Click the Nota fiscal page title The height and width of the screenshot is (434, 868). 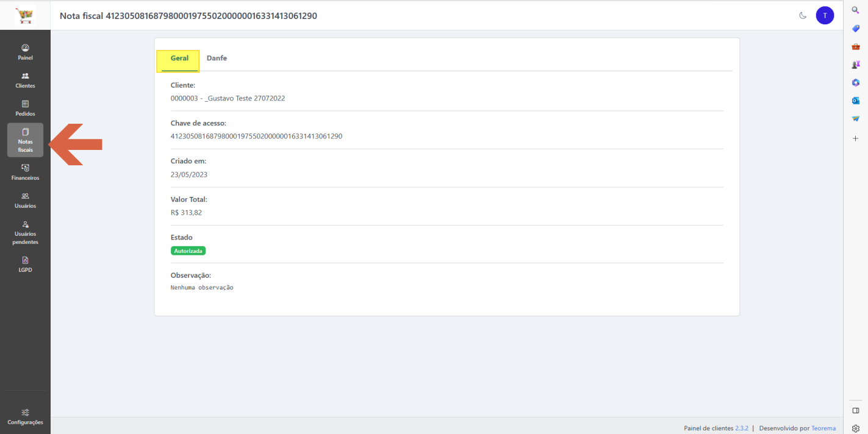click(x=188, y=15)
